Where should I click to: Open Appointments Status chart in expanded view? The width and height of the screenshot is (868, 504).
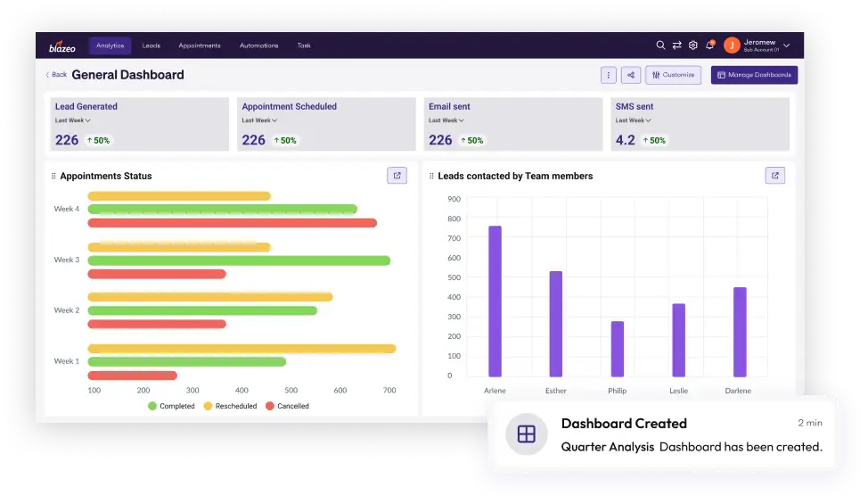click(397, 176)
